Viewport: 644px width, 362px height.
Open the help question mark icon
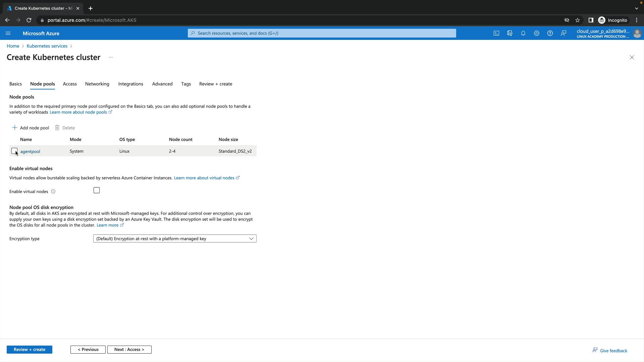(x=550, y=33)
